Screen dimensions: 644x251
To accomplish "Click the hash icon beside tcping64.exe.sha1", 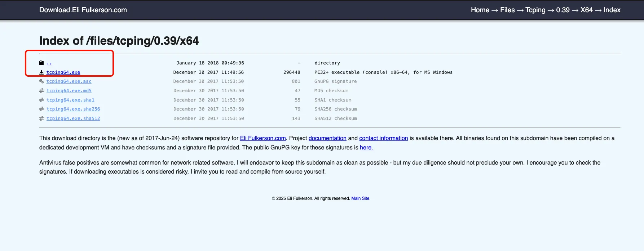I will tap(41, 100).
